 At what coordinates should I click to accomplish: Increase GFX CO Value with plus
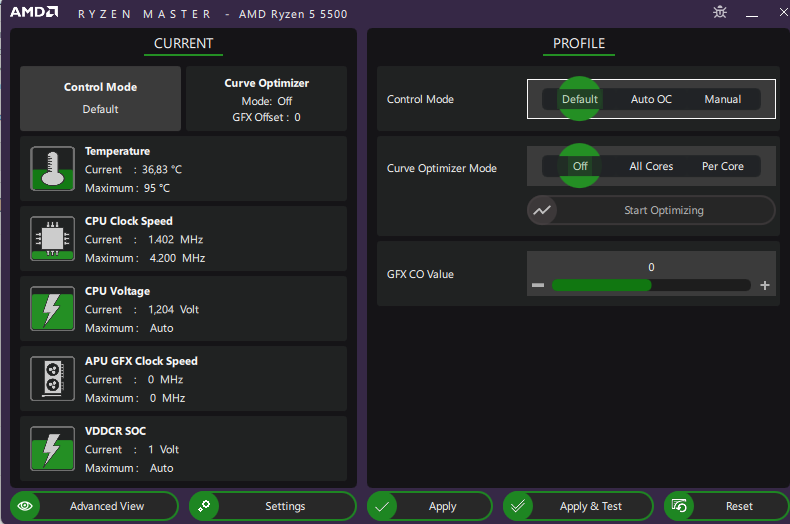pyautogui.click(x=765, y=285)
